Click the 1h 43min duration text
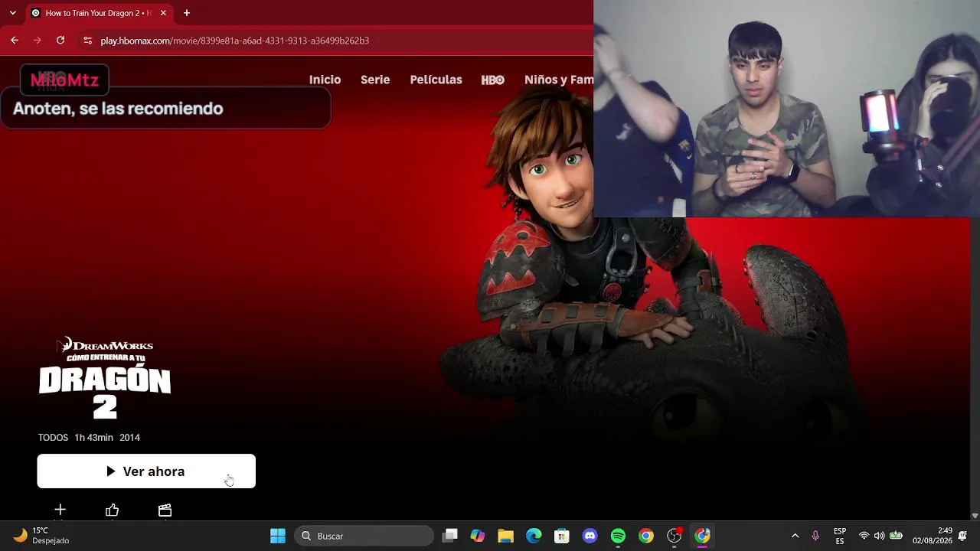 point(93,438)
